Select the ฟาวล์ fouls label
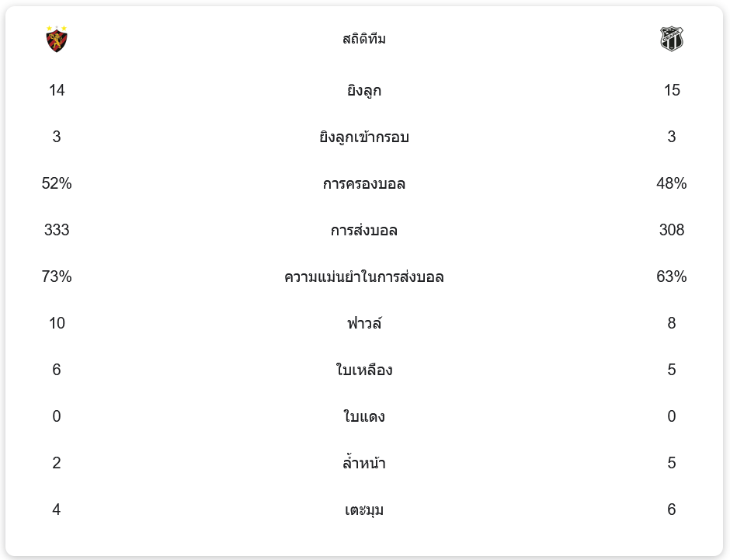 (x=364, y=323)
